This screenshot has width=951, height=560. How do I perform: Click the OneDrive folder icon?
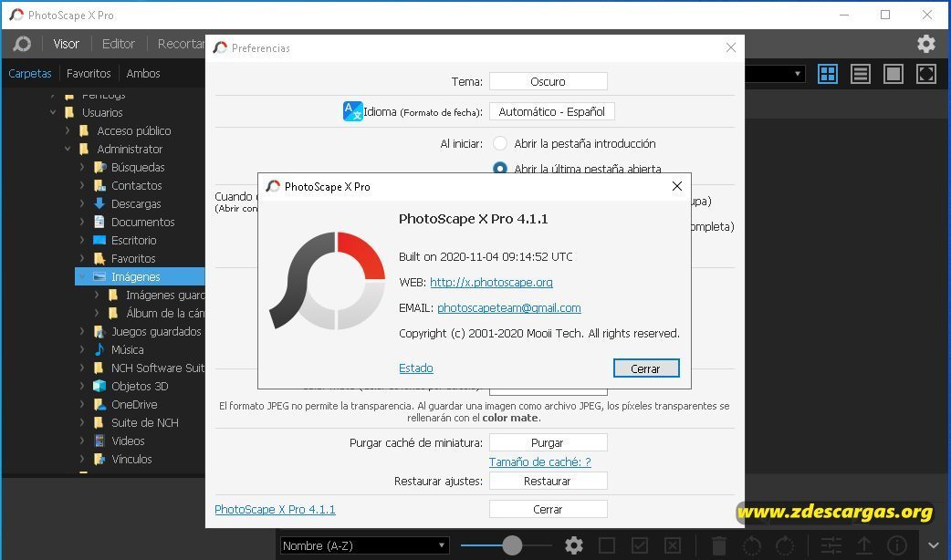click(x=100, y=404)
